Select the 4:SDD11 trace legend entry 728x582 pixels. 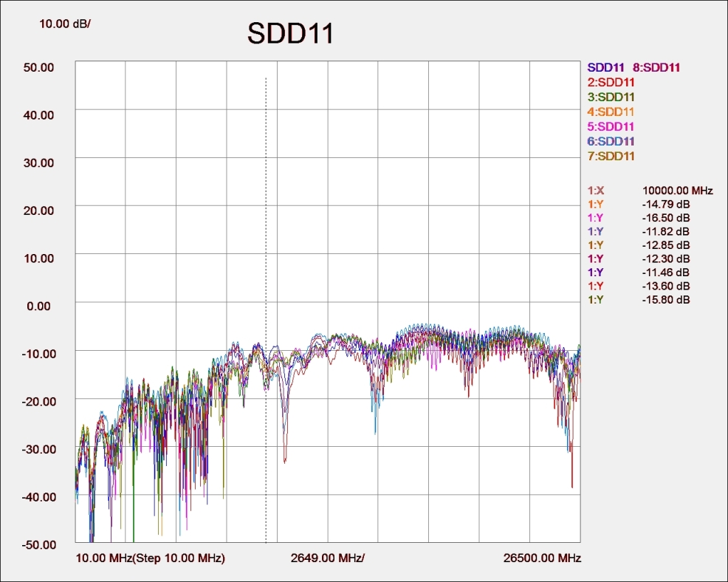pos(611,112)
